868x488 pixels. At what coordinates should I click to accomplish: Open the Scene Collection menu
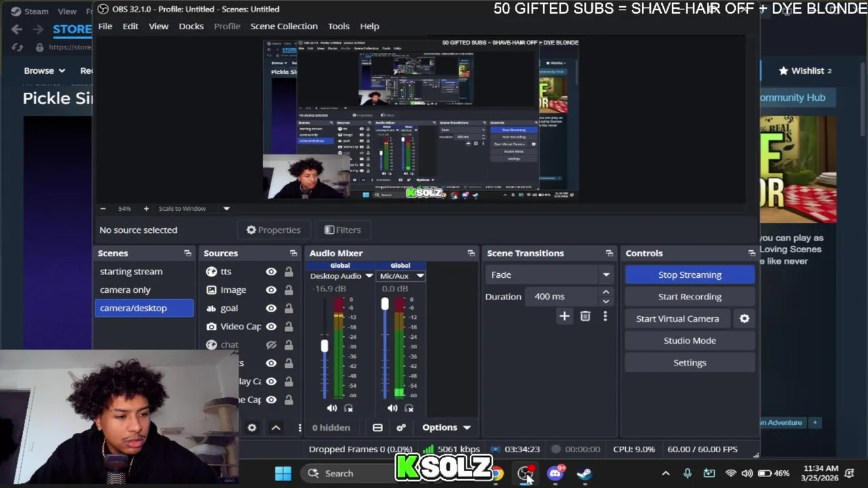[x=283, y=26]
